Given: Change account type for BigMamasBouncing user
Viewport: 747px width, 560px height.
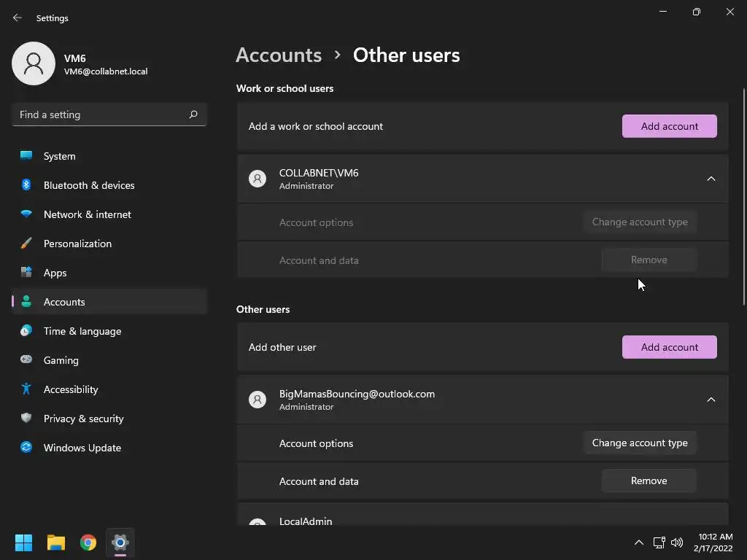Looking at the screenshot, I should point(640,443).
